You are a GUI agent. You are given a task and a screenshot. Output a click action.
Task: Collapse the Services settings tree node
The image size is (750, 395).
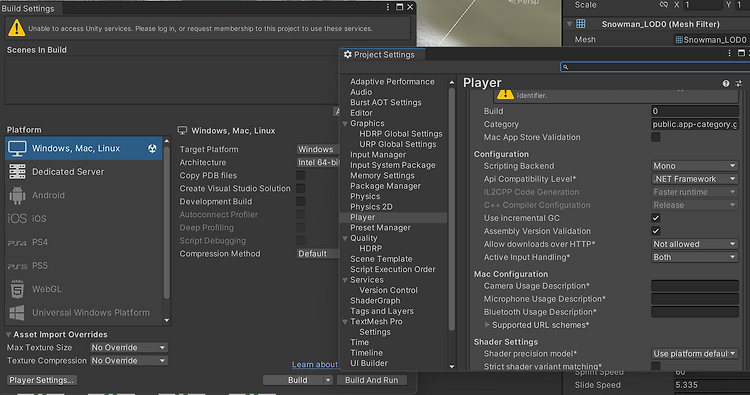[345, 280]
